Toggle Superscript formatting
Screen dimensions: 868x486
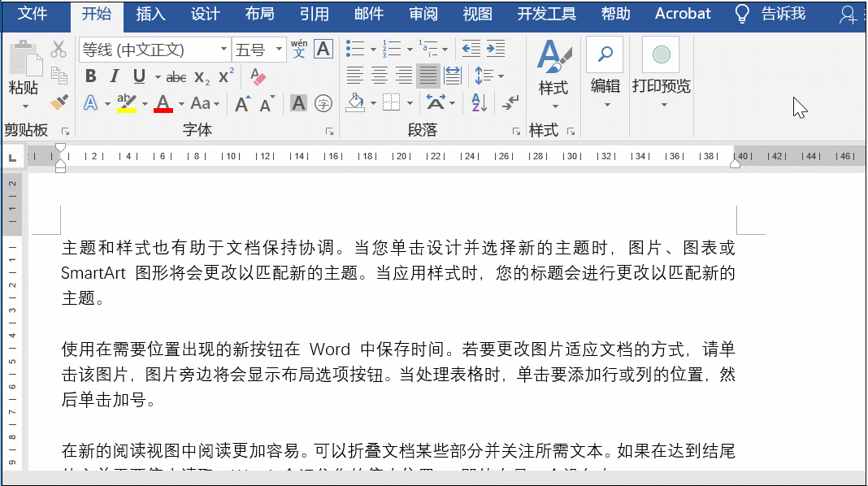226,76
